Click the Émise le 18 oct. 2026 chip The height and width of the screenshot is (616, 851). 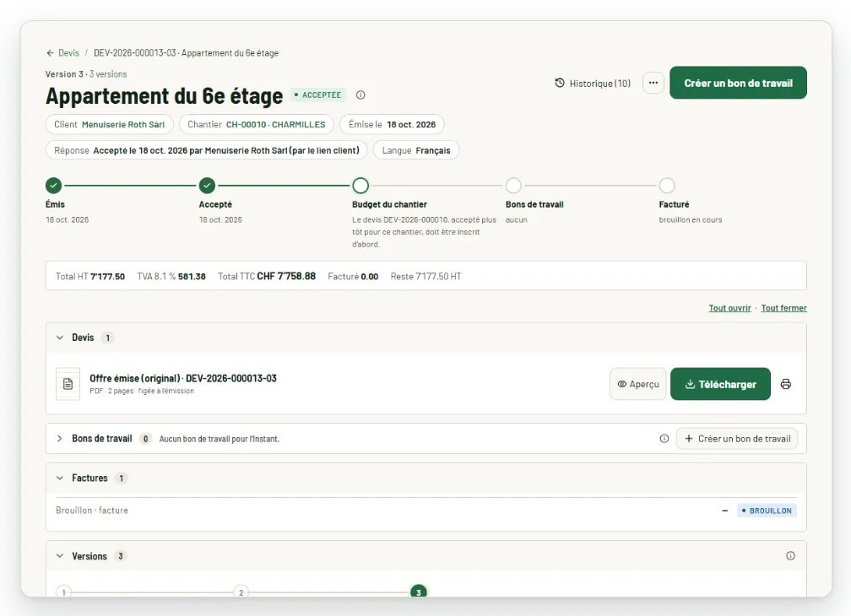[x=392, y=124]
